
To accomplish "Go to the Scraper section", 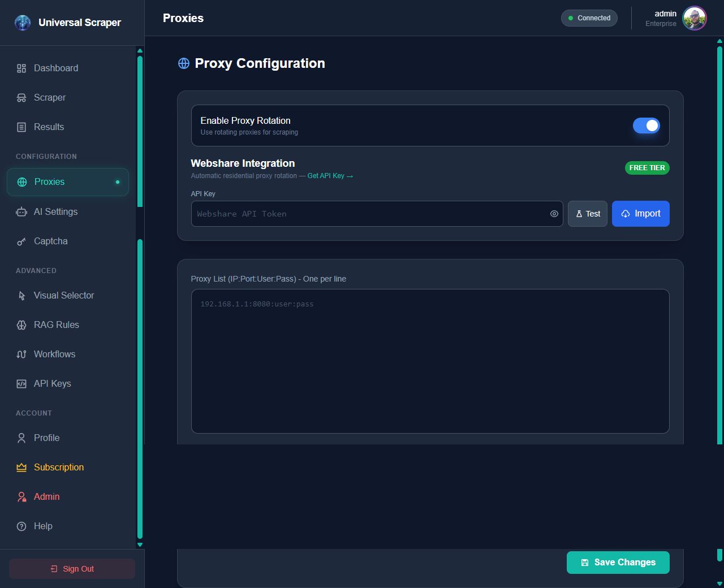I will [68, 97].
